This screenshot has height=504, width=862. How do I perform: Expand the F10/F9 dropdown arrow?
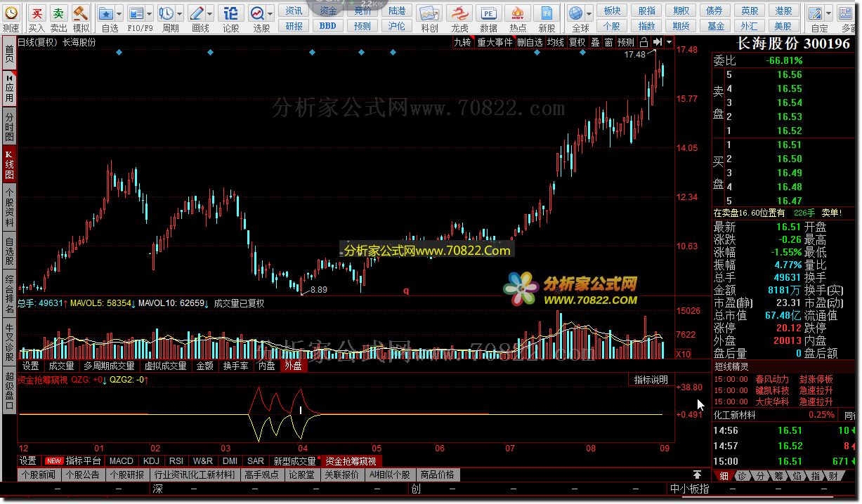tap(149, 13)
